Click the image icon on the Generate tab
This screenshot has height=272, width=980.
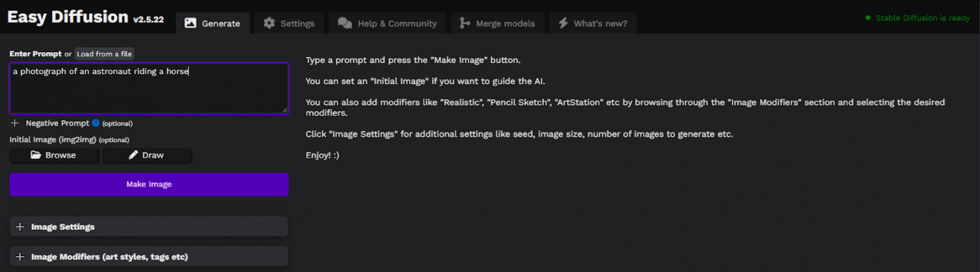190,23
